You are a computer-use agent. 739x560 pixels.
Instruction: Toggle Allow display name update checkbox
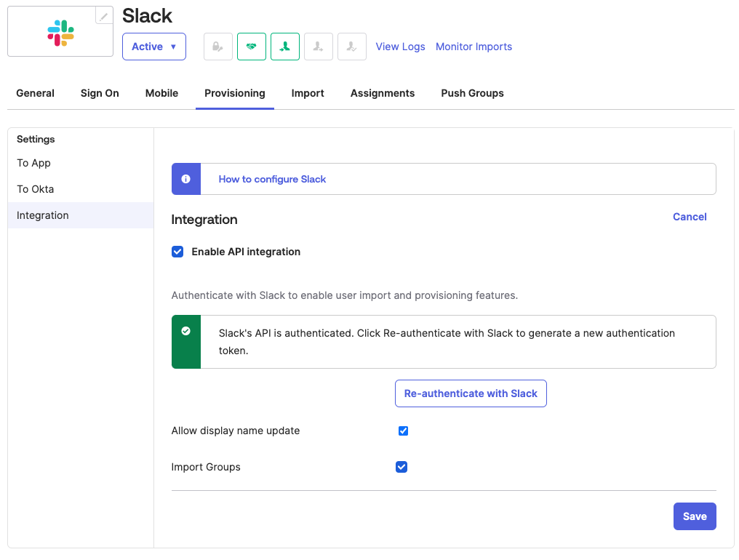click(404, 431)
